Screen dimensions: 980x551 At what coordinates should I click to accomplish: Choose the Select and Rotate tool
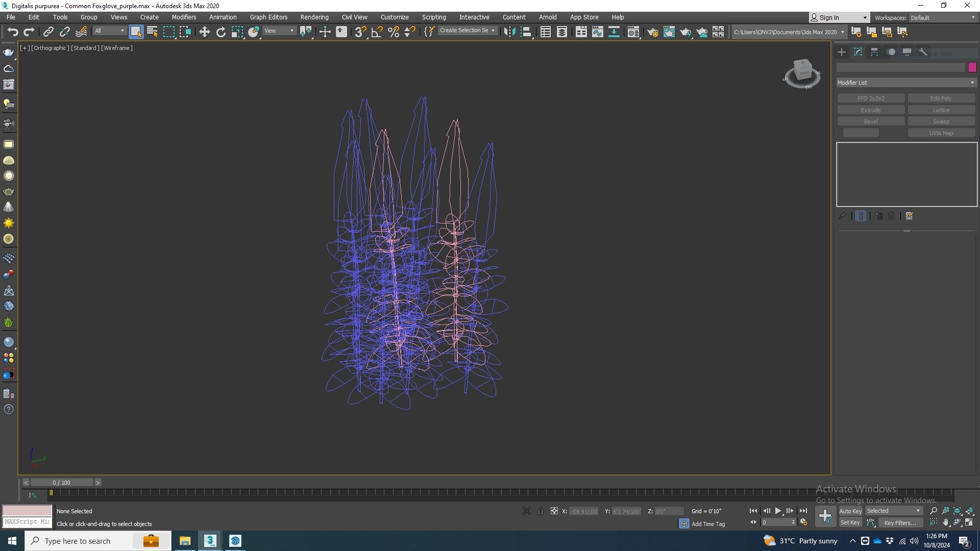pos(220,32)
